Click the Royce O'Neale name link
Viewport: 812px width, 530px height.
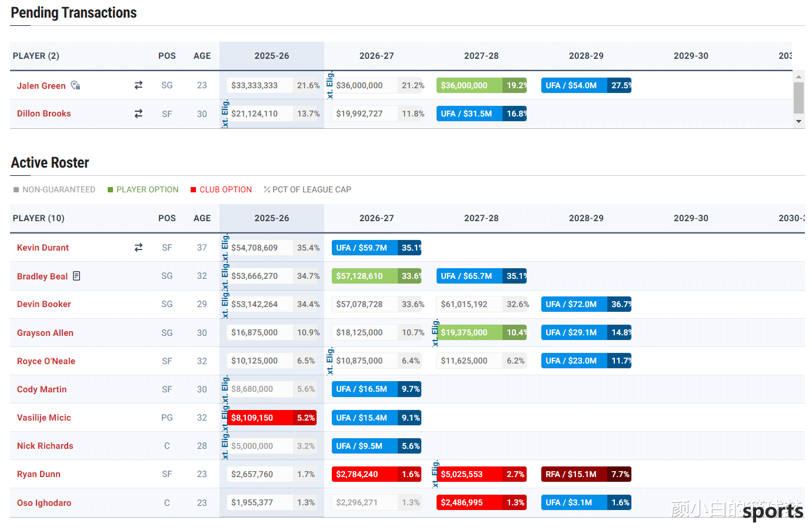pyautogui.click(x=46, y=361)
